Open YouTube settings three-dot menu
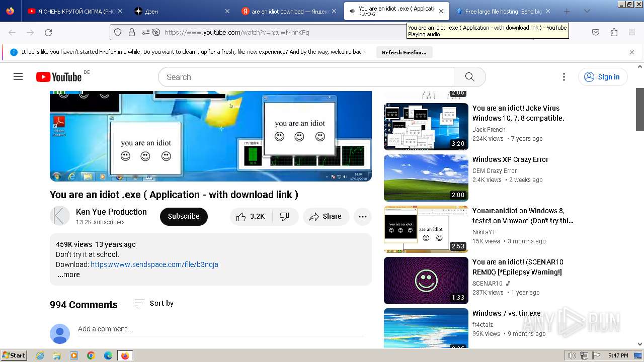The height and width of the screenshot is (362, 644). tap(564, 77)
